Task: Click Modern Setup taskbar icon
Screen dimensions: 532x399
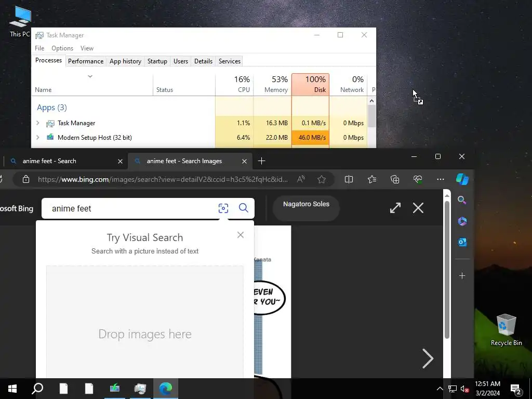Action: click(x=115, y=389)
